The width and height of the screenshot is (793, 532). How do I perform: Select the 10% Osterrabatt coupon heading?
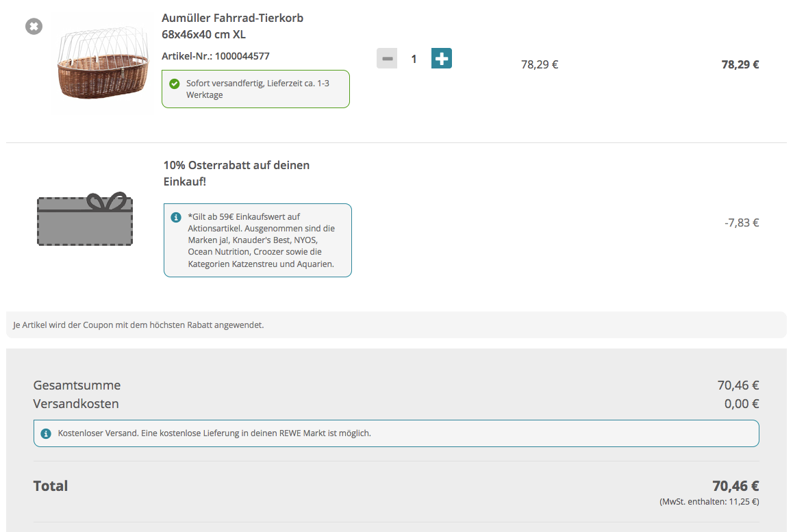point(236,174)
